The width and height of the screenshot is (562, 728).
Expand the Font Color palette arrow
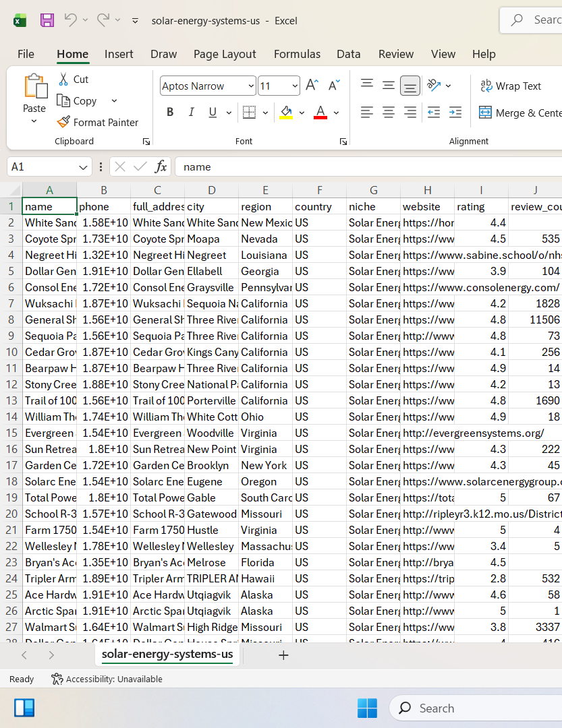336,113
